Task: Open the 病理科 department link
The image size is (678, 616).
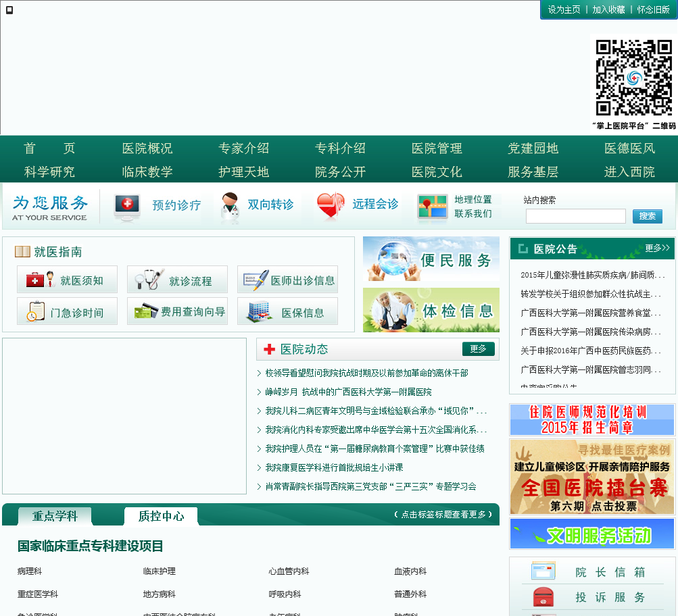Action: pyautogui.click(x=29, y=571)
